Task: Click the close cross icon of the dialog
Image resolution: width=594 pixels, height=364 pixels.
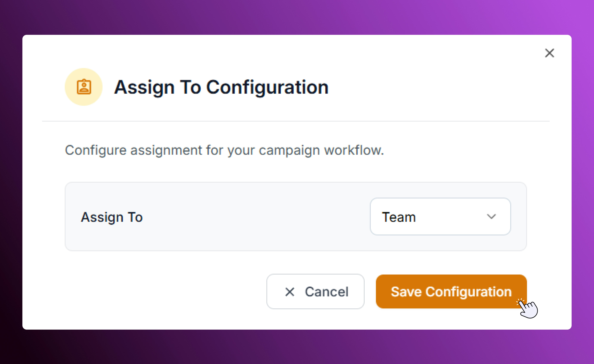Action: pos(549,53)
